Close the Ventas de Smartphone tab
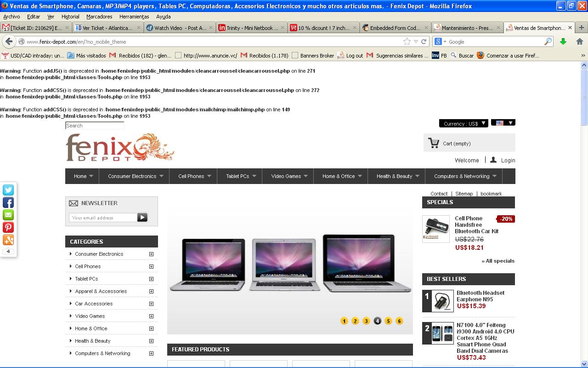588x368 pixels. click(570, 28)
